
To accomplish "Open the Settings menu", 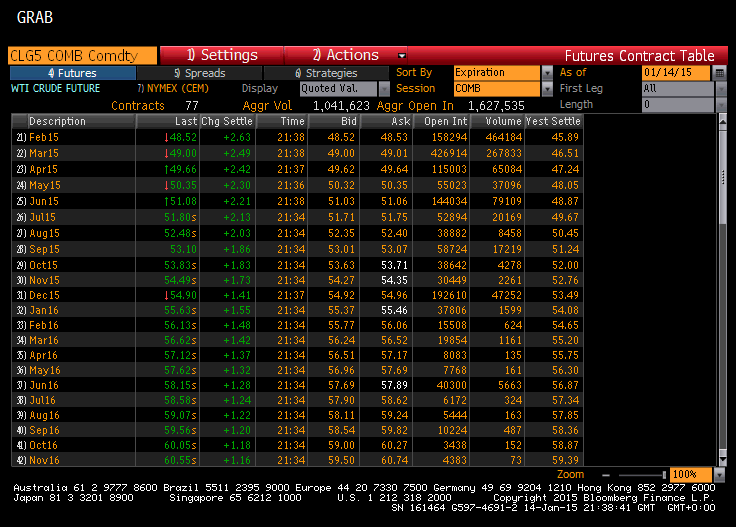I will coord(222,55).
